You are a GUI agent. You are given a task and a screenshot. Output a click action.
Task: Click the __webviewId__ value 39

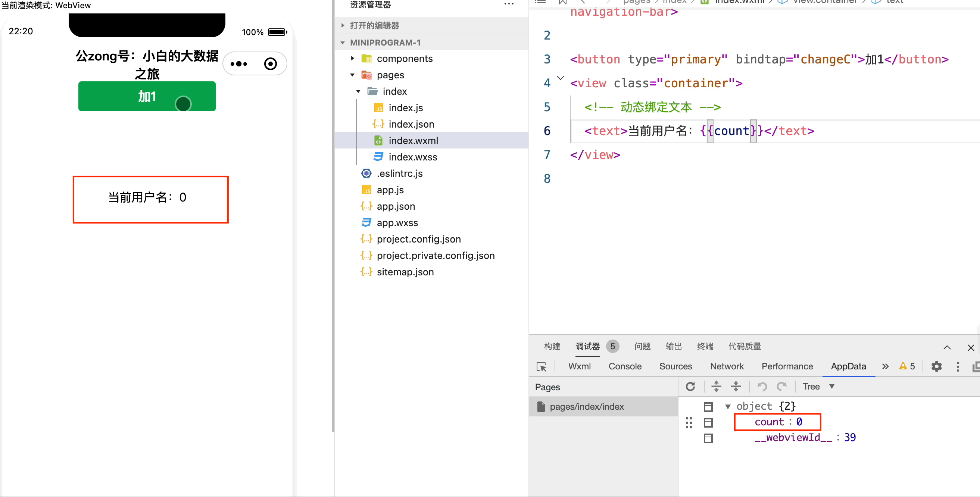point(849,437)
